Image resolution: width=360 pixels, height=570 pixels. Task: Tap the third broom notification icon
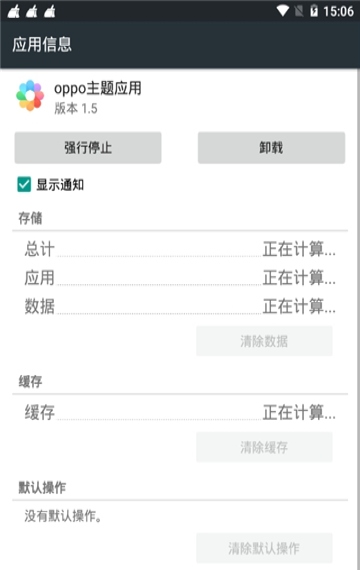(49, 11)
